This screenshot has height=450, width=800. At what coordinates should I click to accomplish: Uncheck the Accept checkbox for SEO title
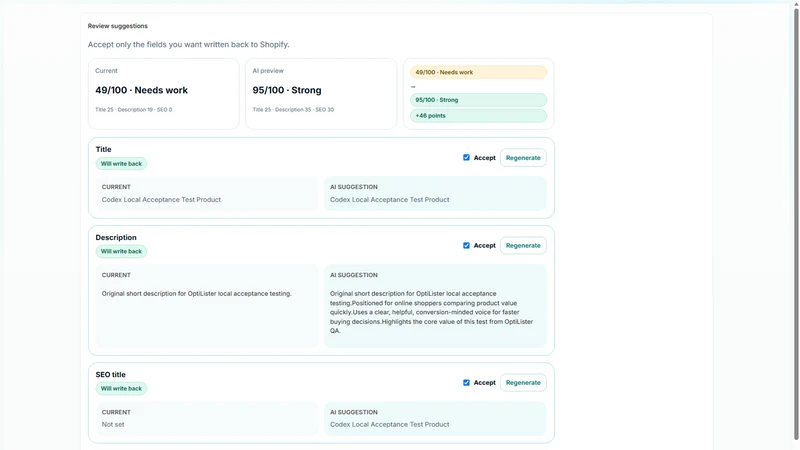[466, 383]
